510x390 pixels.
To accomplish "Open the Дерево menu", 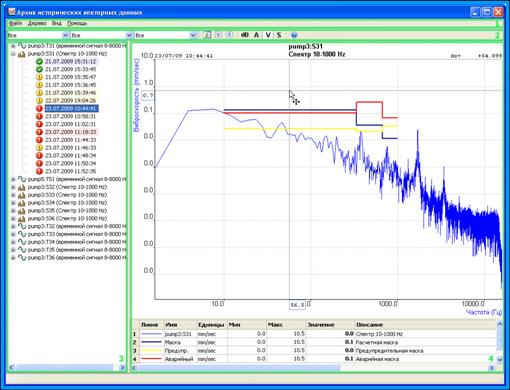I will tap(37, 23).
